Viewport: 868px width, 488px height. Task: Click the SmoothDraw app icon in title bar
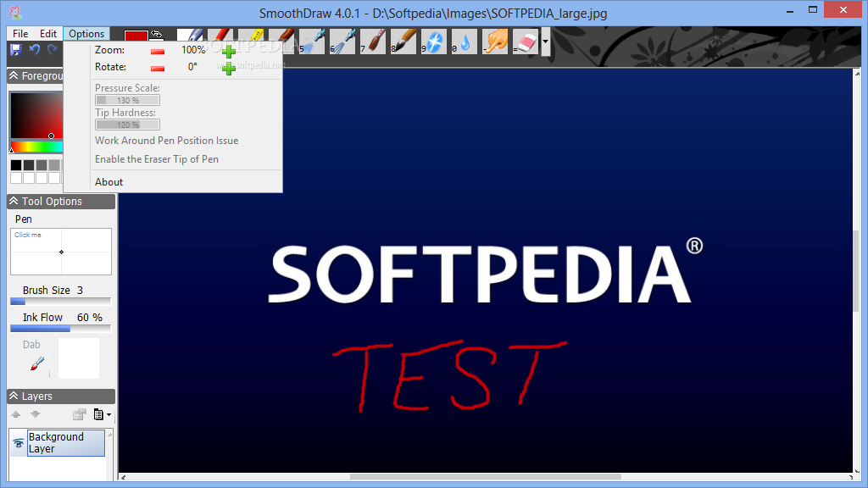tap(15, 12)
